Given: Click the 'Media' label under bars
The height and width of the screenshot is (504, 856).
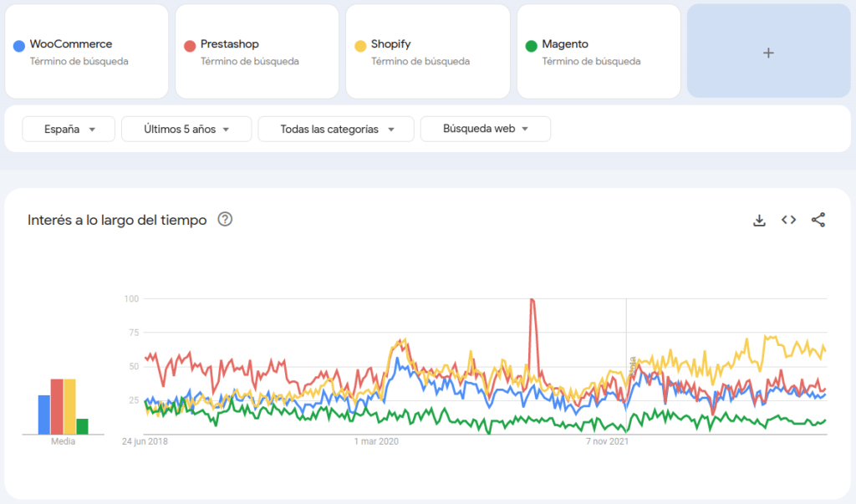Looking at the screenshot, I should point(64,441).
